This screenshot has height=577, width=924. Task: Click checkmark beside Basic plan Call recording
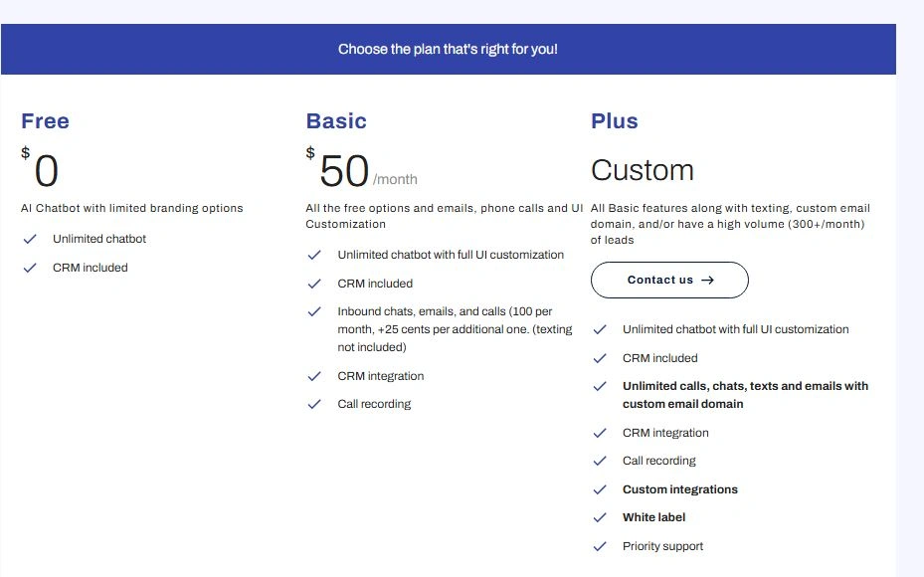pyautogui.click(x=314, y=404)
